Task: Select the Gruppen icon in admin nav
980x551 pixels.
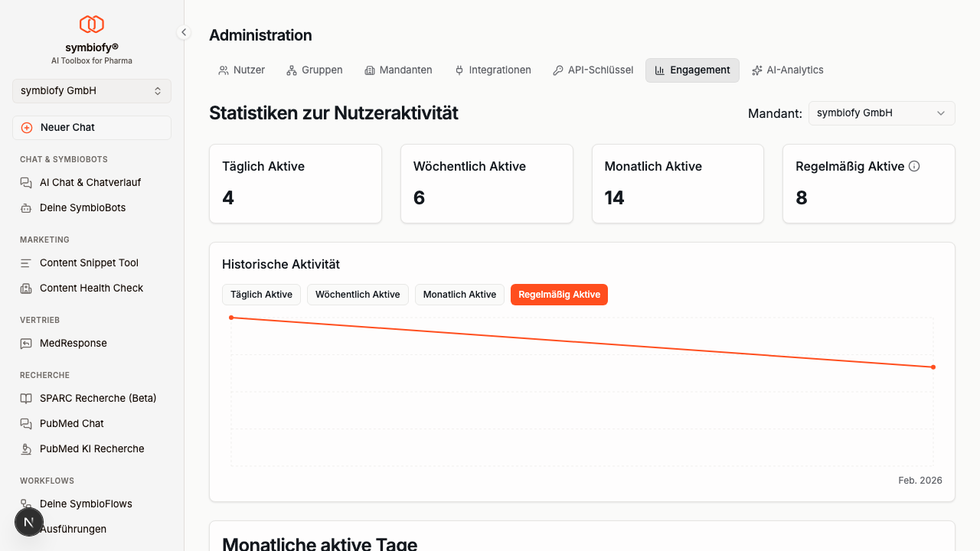Action: pyautogui.click(x=290, y=70)
